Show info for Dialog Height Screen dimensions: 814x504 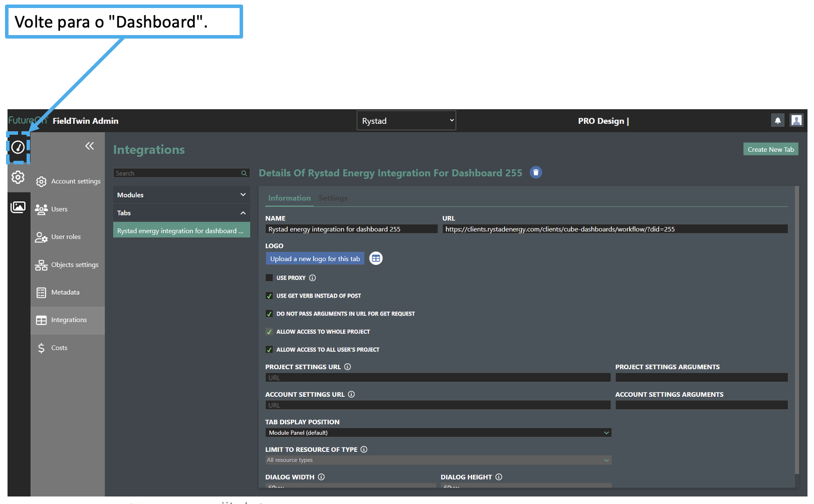coord(499,477)
